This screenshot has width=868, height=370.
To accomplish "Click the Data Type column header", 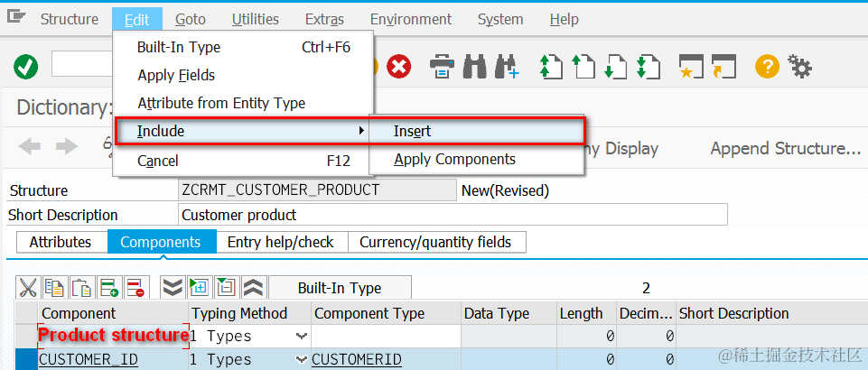I will (x=509, y=313).
